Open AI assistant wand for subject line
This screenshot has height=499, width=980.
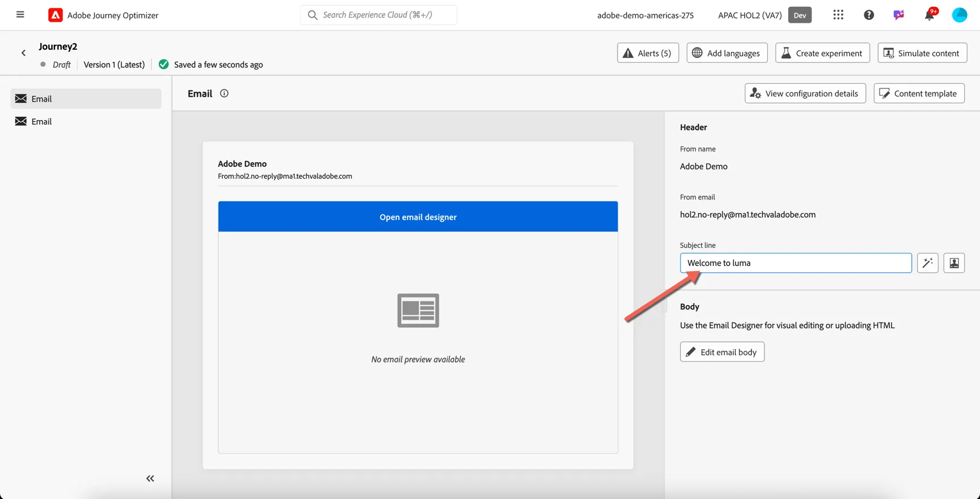pos(928,263)
